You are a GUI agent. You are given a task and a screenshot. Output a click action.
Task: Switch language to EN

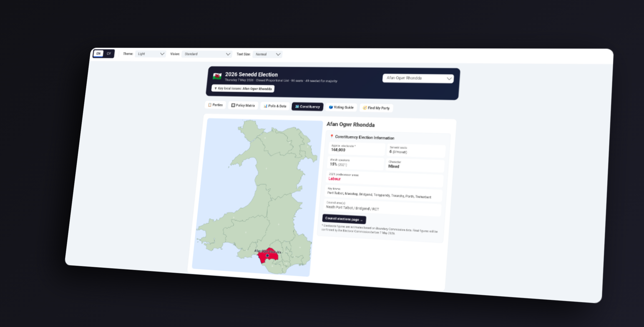coord(99,54)
